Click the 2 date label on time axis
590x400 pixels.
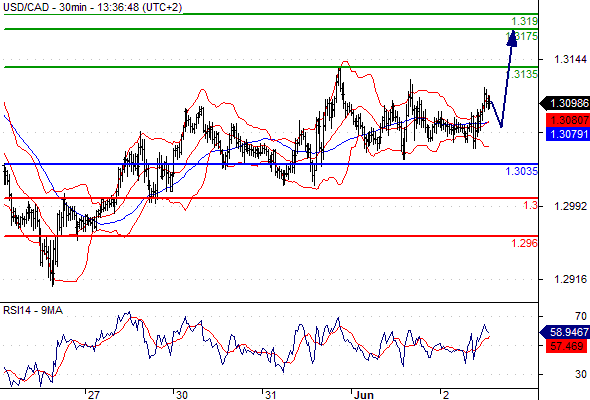[x=446, y=395]
